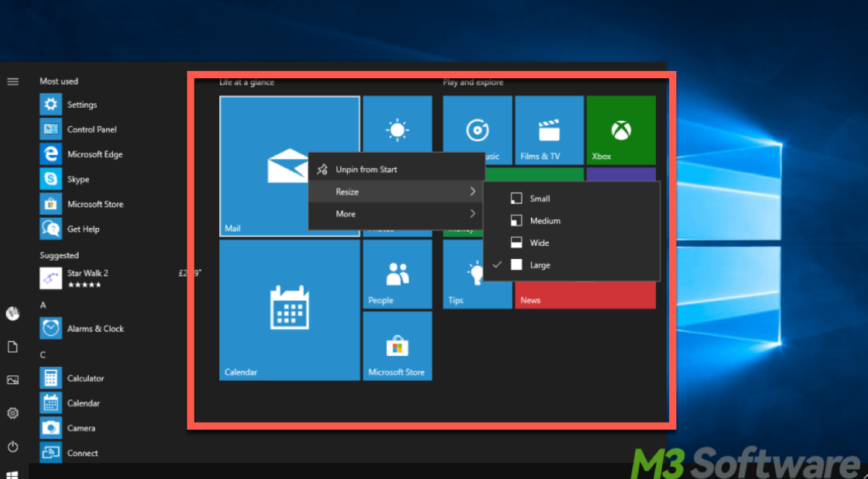
Task: Click the Suggested heading
Action: (59, 255)
